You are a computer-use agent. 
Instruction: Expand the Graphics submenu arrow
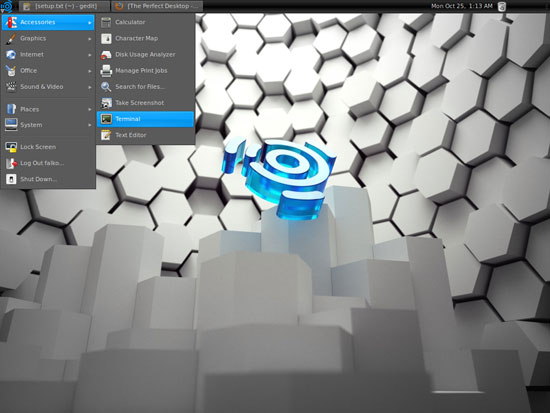(x=90, y=39)
